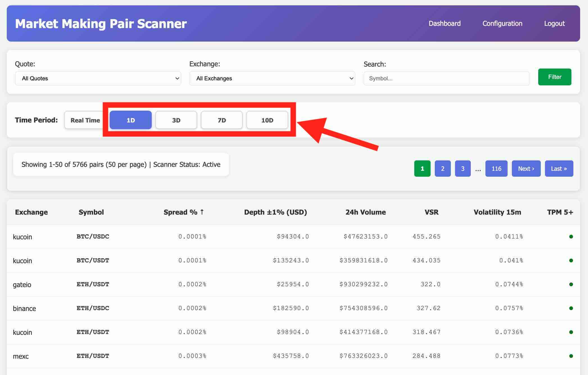This screenshot has width=588, height=375.
Task: Sort by 24h Volume column header
Action: coord(366,212)
